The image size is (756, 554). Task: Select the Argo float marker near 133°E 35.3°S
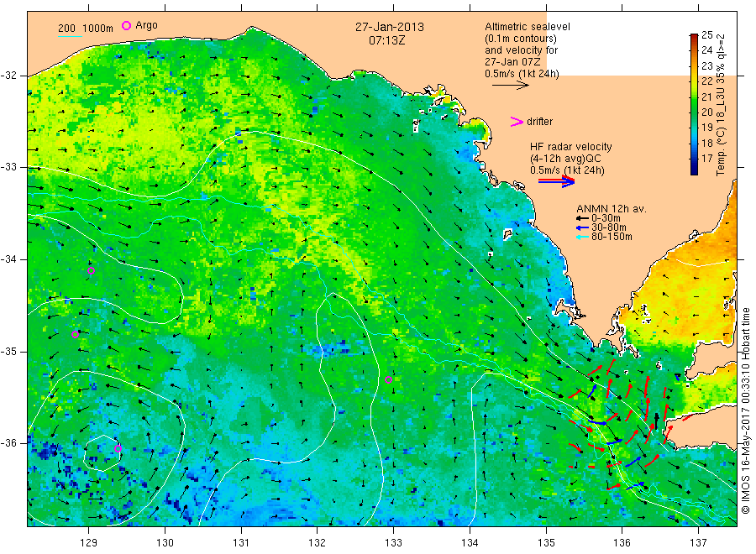(x=389, y=379)
